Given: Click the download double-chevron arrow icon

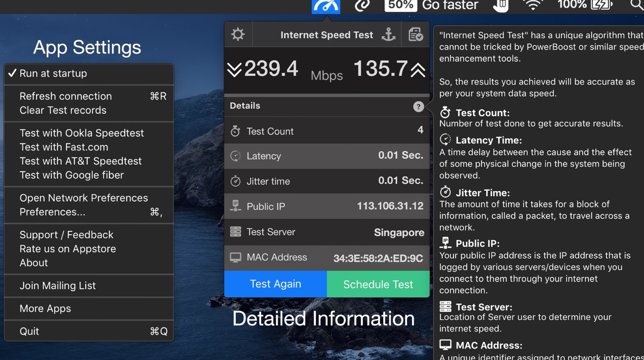Looking at the screenshot, I should 234,69.
